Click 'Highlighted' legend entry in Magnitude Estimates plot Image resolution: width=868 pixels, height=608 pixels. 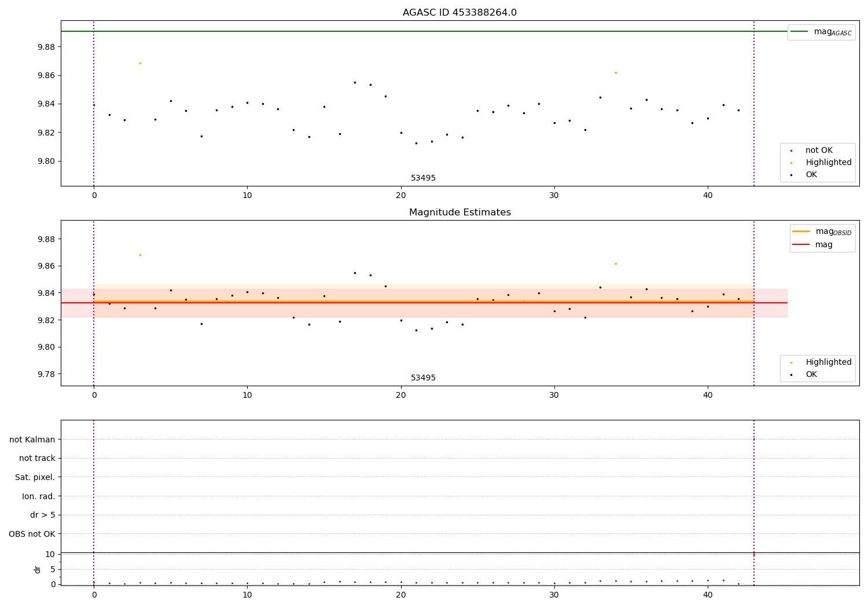pyautogui.click(x=821, y=362)
